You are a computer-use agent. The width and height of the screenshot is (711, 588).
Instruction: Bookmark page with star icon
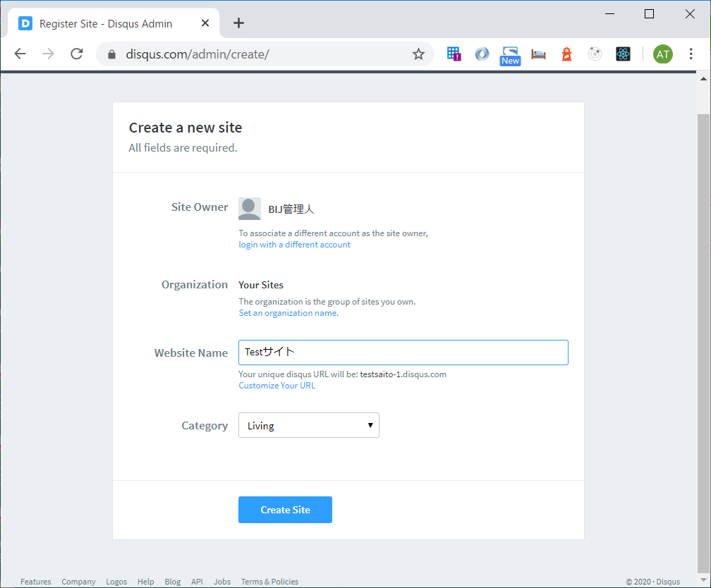[x=418, y=54]
